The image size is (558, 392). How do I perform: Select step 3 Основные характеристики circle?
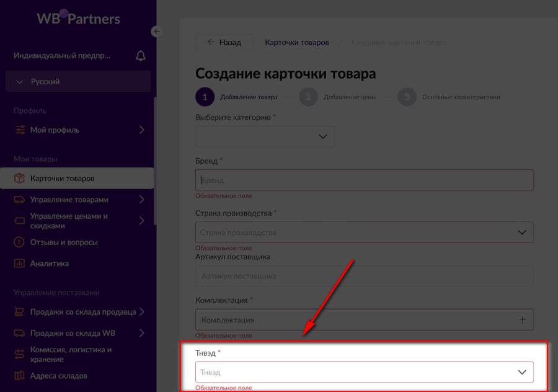(x=407, y=97)
